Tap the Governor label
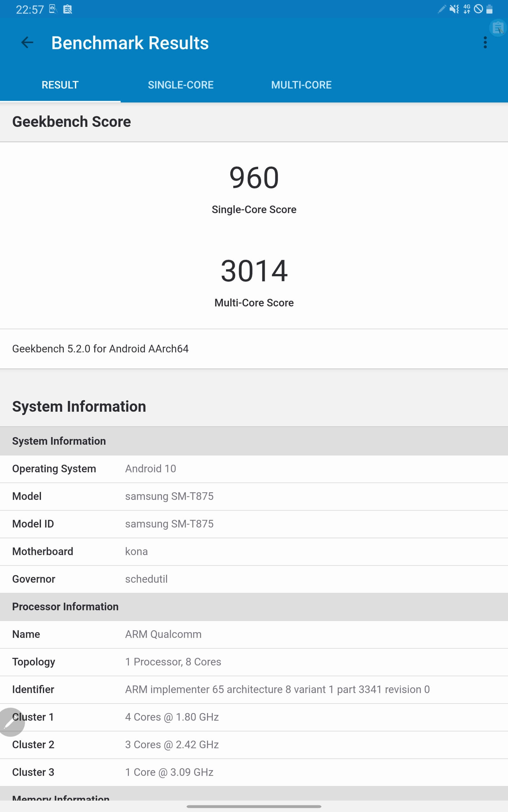Image resolution: width=508 pixels, height=812 pixels. (x=34, y=579)
